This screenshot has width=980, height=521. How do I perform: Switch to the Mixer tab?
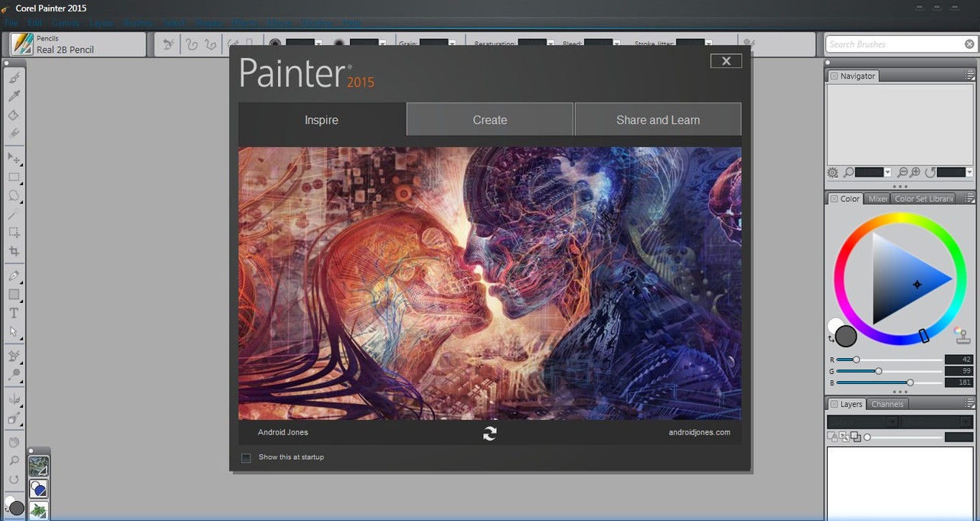click(877, 199)
